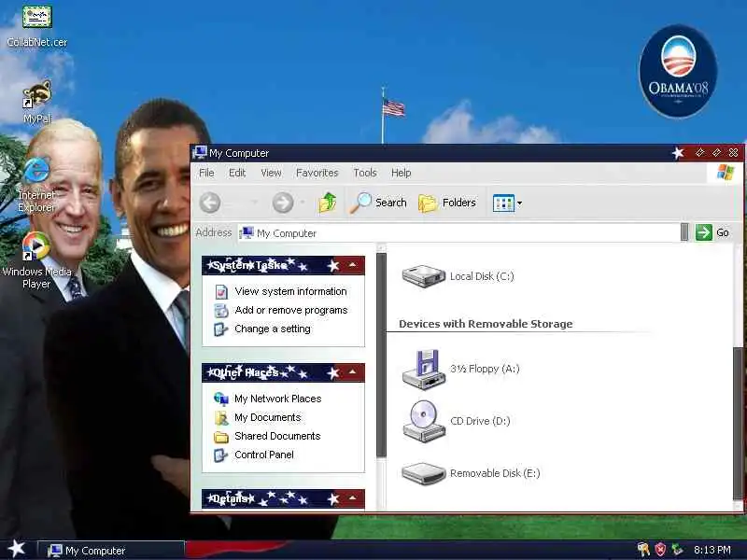
Task: Click the Windows flag logo throbber
Action: click(726, 173)
